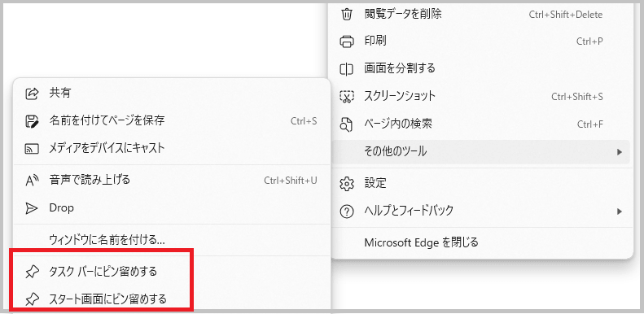This screenshot has height=314, width=644.
Task: Click the cast icon for メディアをデバイスにキャスト
Action: tap(32, 148)
